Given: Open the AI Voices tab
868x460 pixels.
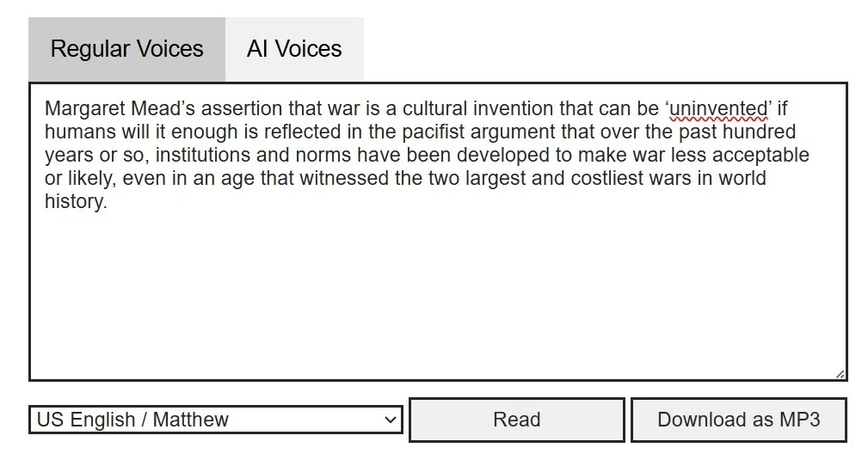Looking at the screenshot, I should (x=294, y=49).
